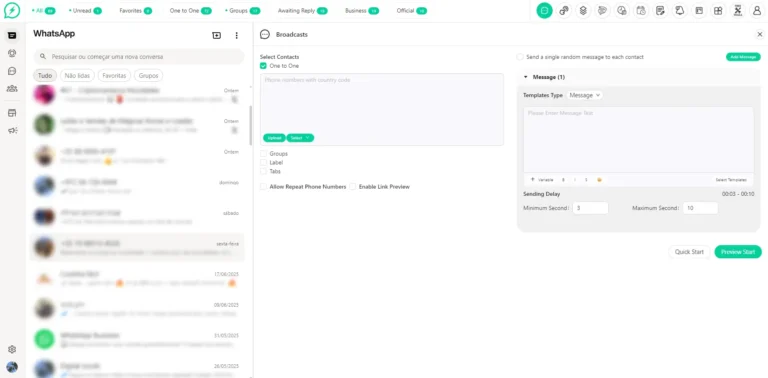Open the calendar with clock schedule icon
Screen dimensions: 768x378
tap(641, 11)
